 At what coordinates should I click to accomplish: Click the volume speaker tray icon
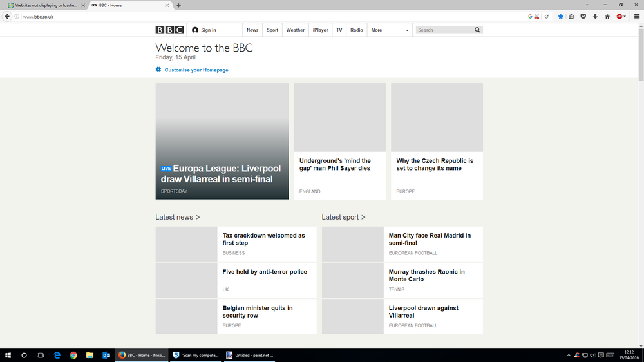[592, 356]
